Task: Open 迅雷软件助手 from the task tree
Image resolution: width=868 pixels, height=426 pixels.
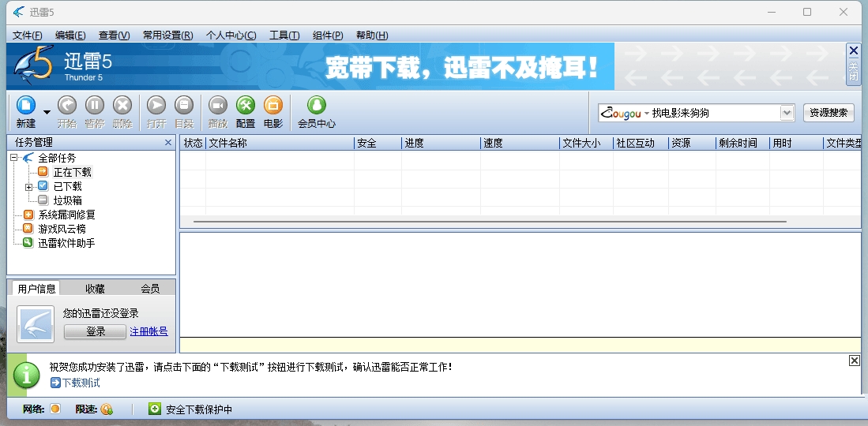Action: click(66, 243)
